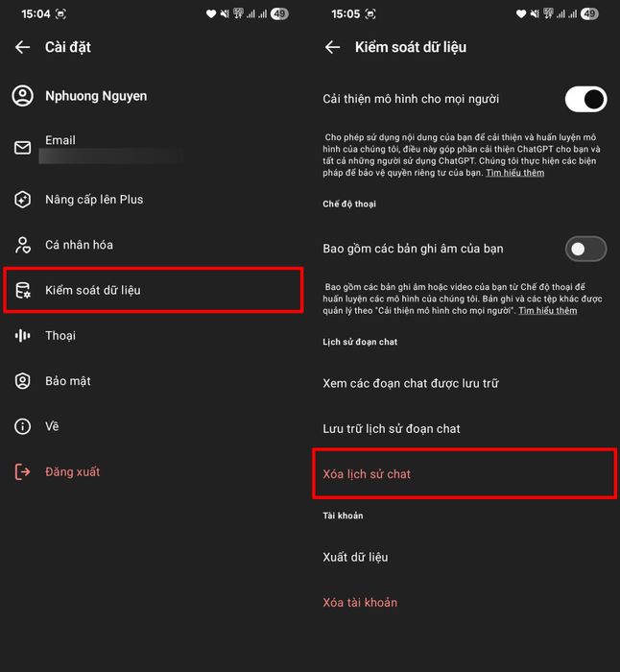Click the Về info icon
This screenshot has width=620, height=672.
tap(23, 426)
